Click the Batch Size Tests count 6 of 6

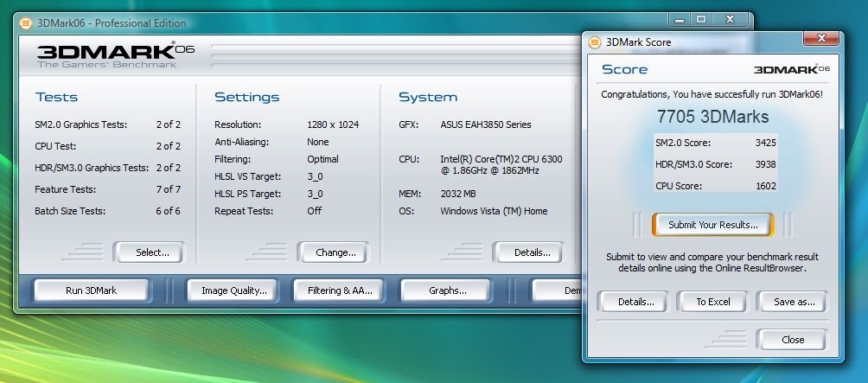(x=169, y=211)
